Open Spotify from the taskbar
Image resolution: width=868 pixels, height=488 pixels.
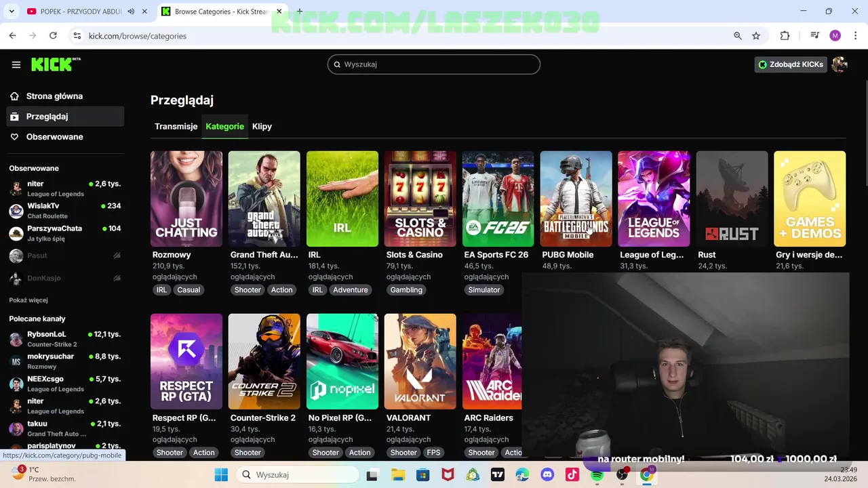[x=597, y=475]
